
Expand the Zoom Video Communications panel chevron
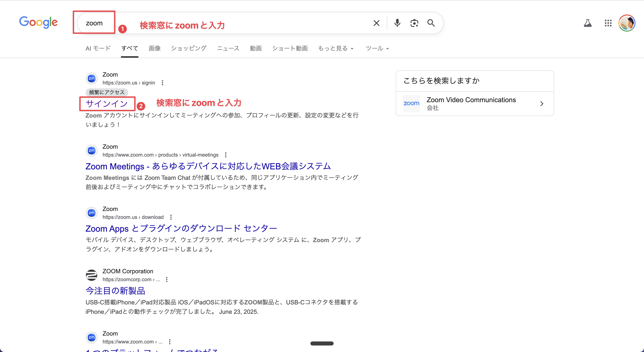coord(542,104)
